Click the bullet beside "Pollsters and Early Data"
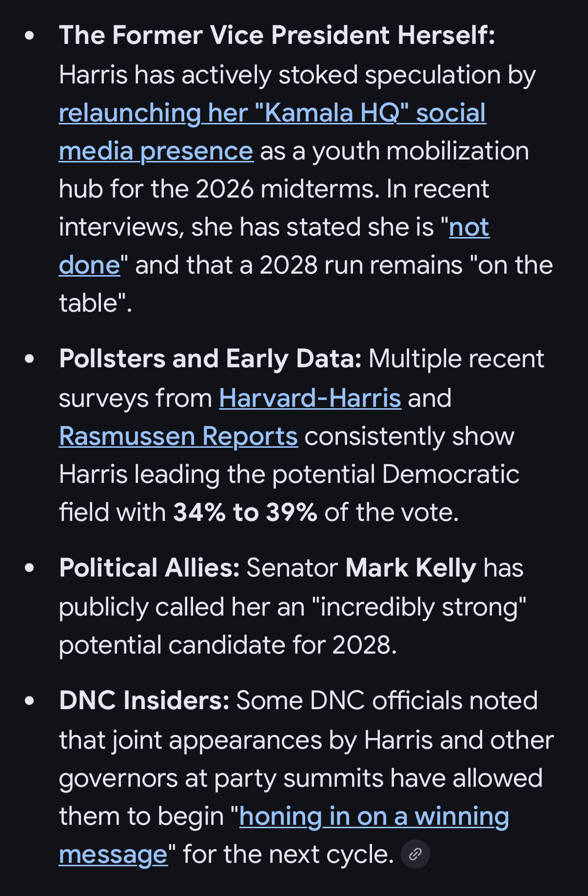This screenshot has height=896, width=588. pos(30,359)
